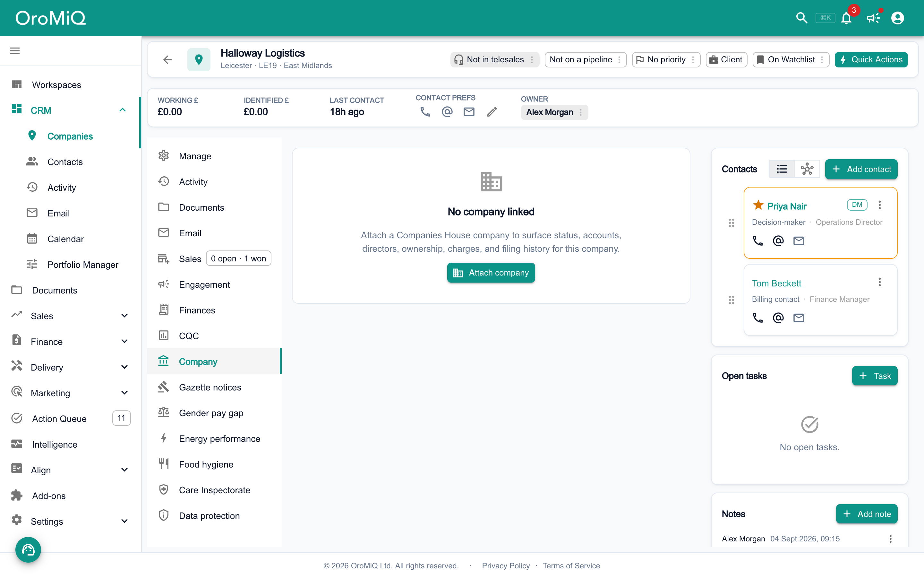Click the ⌘K shortcut search field
This screenshot has height=578, width=924.
tap(825, 18)
